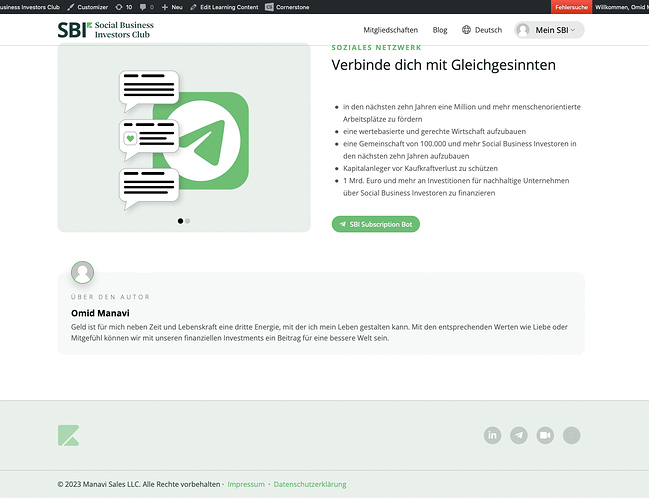Open LinkedIn profile from footer

point(492,435)
